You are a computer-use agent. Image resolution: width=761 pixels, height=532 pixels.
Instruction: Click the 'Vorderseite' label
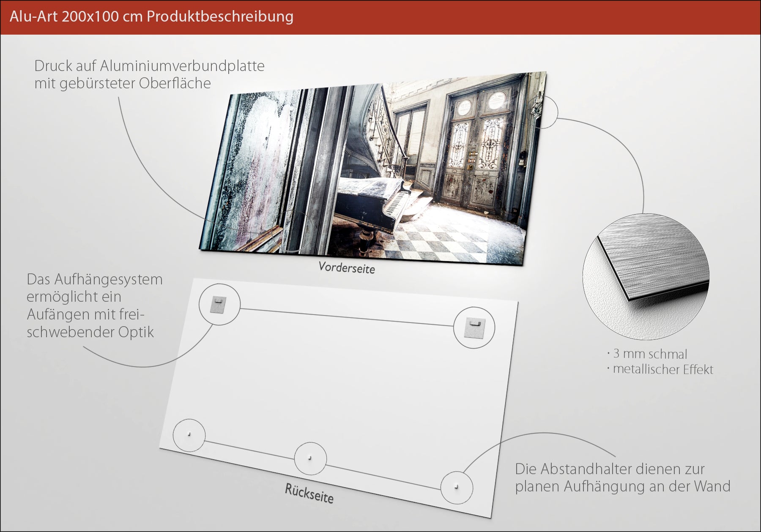point(347,267)
